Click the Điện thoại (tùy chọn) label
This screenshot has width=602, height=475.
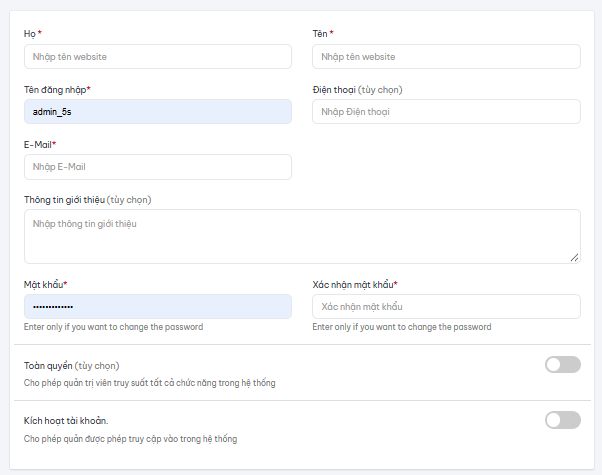point(357,90)
